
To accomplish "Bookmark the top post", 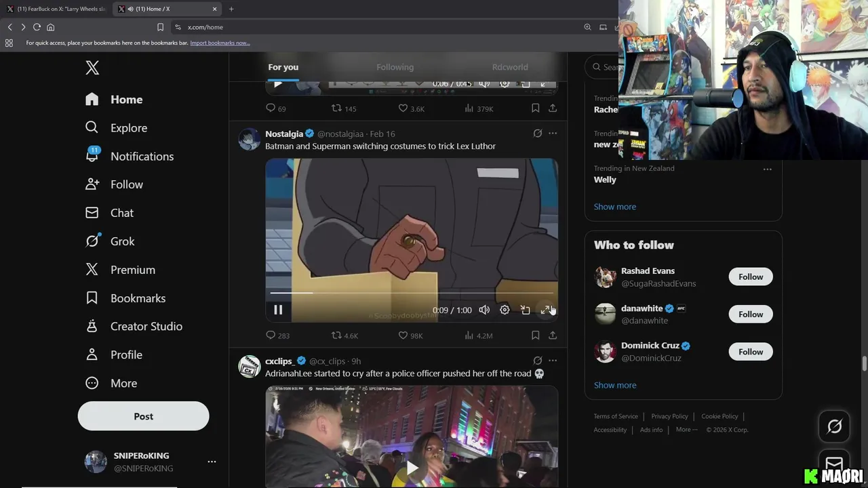I will click(x=535, y=108).
